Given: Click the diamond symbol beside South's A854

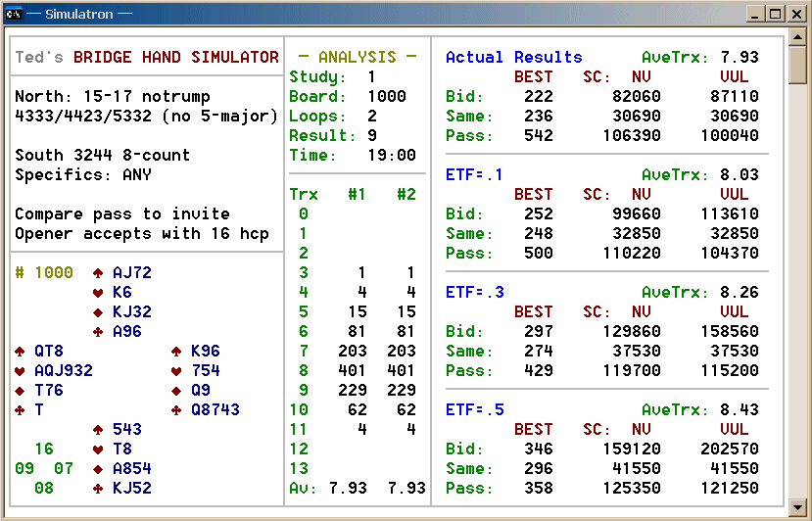Looking at the screenshot, I should pyautogui.click(x=98, y=468).
